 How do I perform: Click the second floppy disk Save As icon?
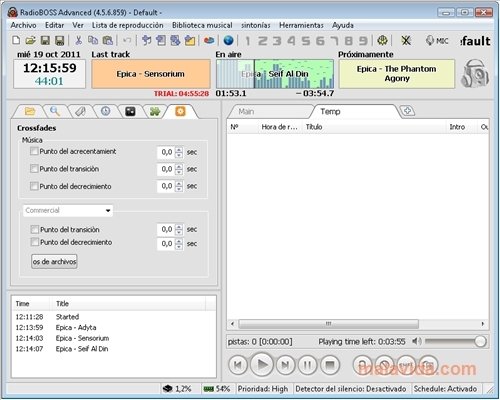[x=59, y=41]
